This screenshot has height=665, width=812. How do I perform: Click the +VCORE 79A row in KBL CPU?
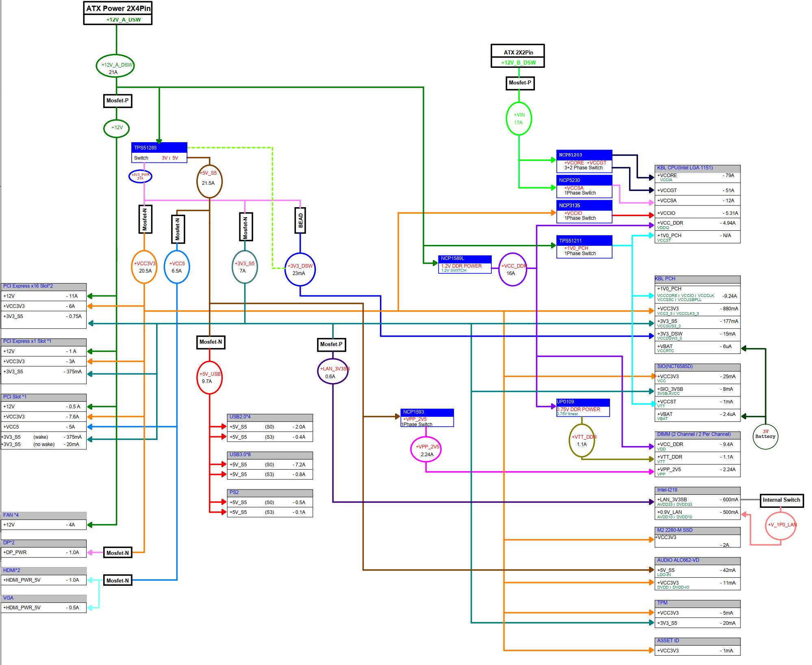(x=697, y=177)
